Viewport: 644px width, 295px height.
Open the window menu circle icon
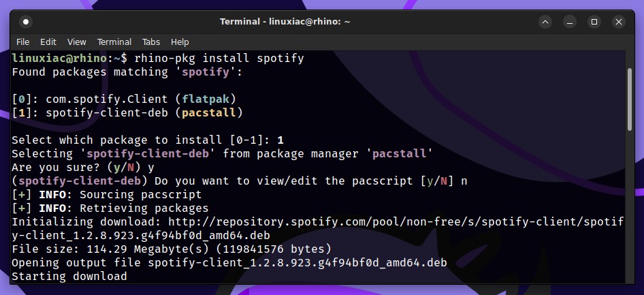pyautogui.click(x=26, y=22)
